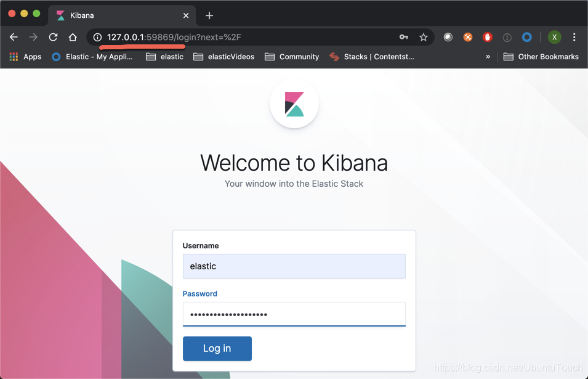Open the elastic bookmarks folder
The width and height of the screenshot is (588, 379).
pos(164,57)
